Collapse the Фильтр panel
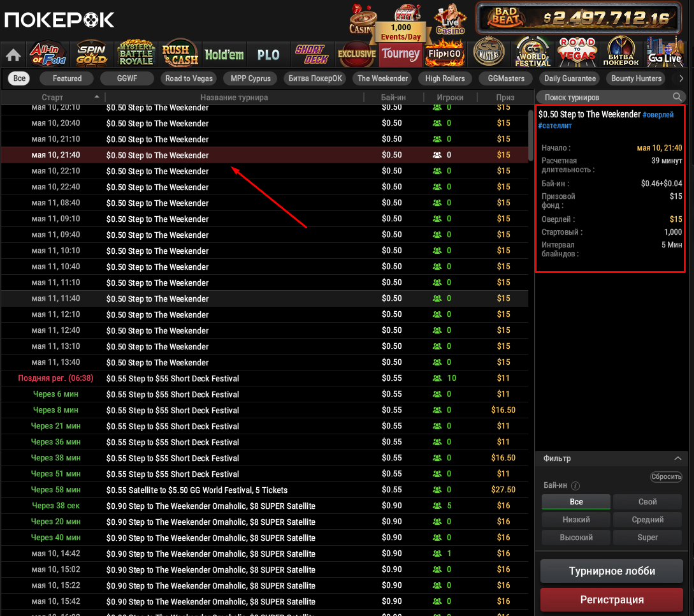Image resolution: width=694 pixels, height=616 pixels. point(677,458)
